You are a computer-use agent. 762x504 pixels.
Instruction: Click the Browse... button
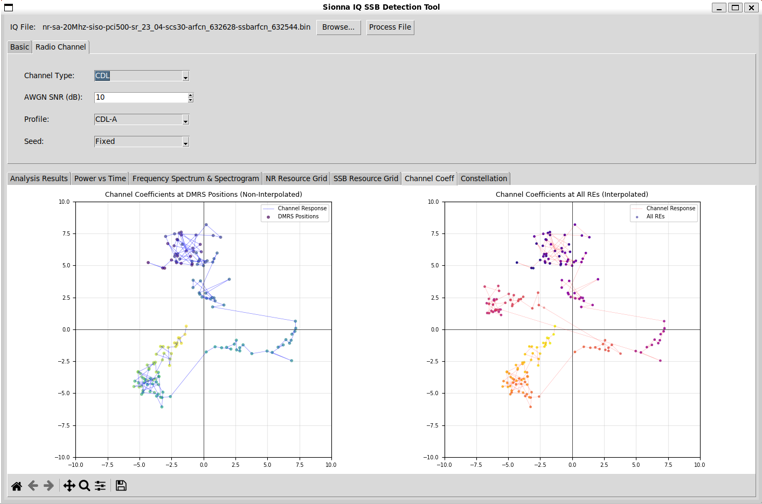[338, 27]
